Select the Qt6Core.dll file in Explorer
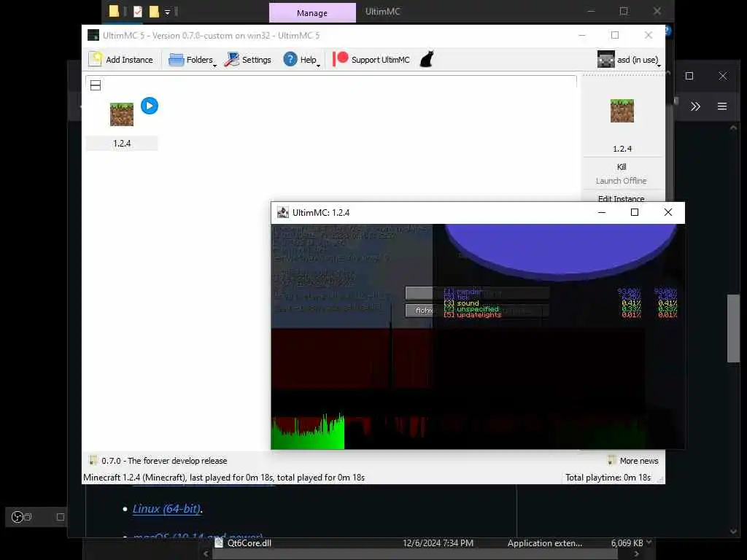Image resolution: width=747 pixels, height=560 pixels. pyautogui.click(x=249, y=542)
